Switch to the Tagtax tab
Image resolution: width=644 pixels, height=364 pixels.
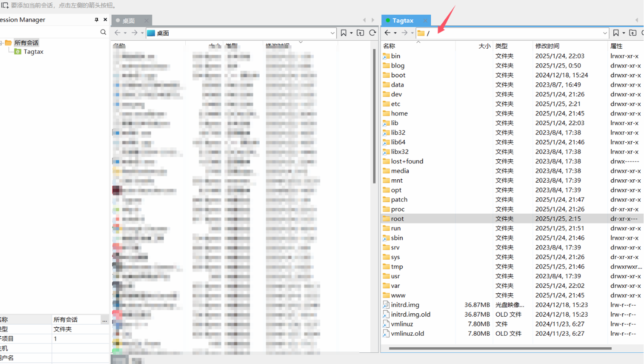coord(403,20)
